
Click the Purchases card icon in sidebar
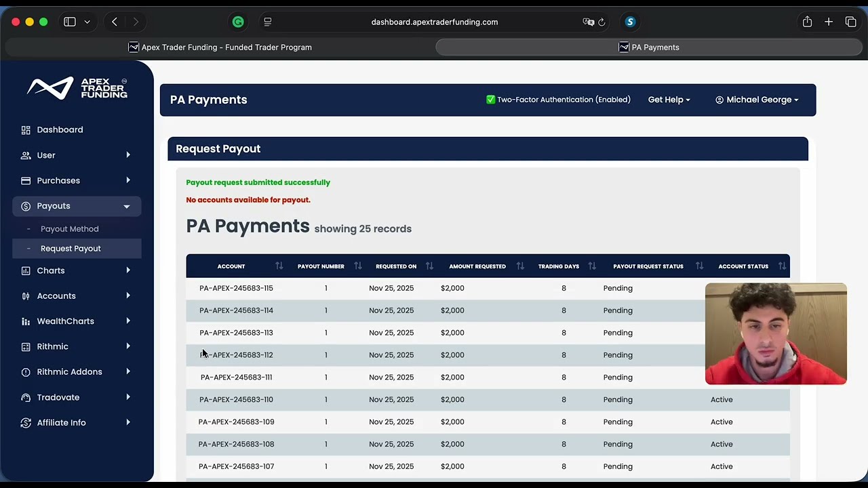26,180
